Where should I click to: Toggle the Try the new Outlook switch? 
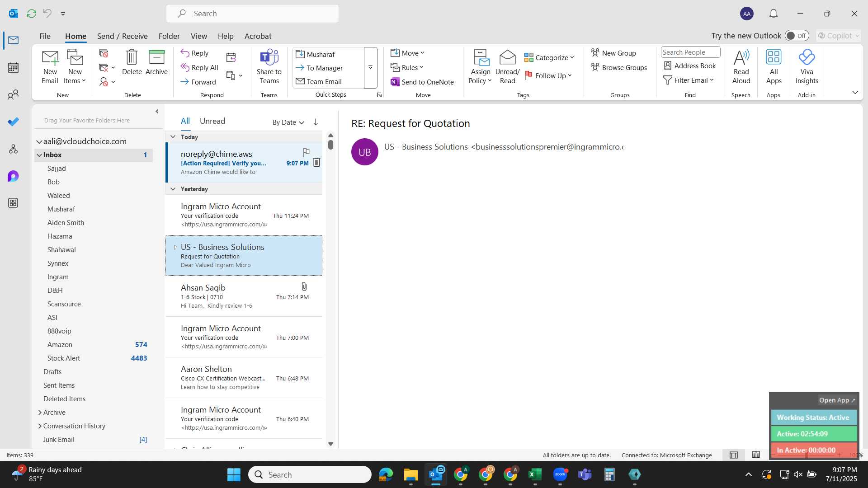tap(797, 36)
